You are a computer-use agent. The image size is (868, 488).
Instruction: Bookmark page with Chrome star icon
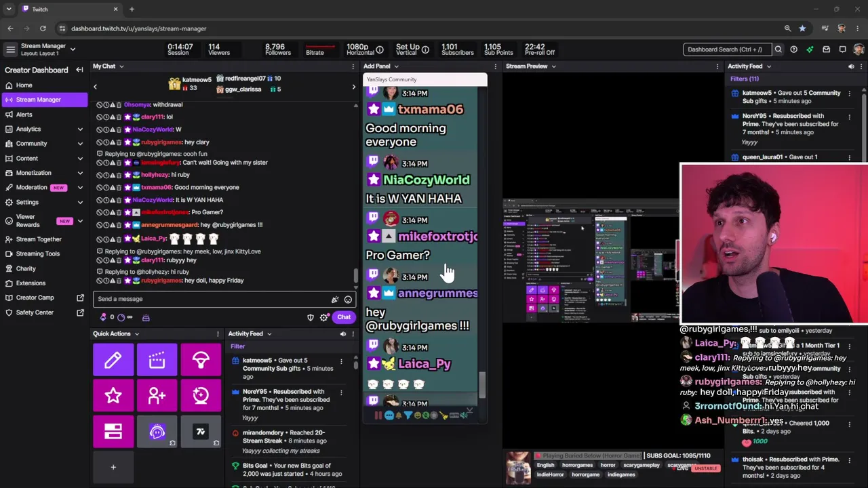click(x=802, y=28)
